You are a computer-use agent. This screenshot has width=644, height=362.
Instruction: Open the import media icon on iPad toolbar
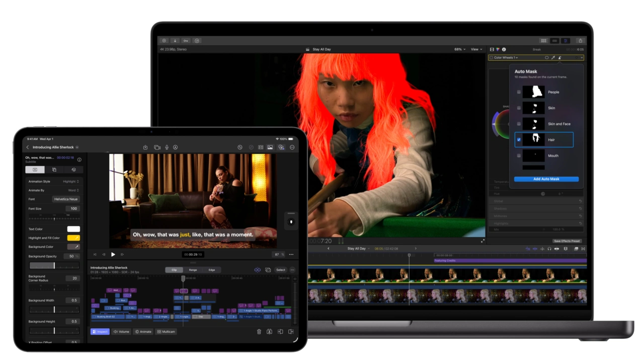pyautogui.click(x=145, y=147)
